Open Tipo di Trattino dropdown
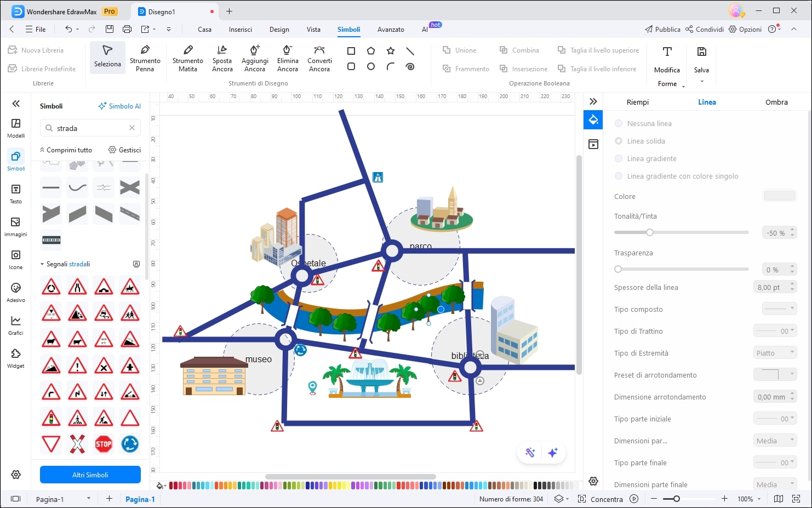812x508 pixels. tap(775, 331)
